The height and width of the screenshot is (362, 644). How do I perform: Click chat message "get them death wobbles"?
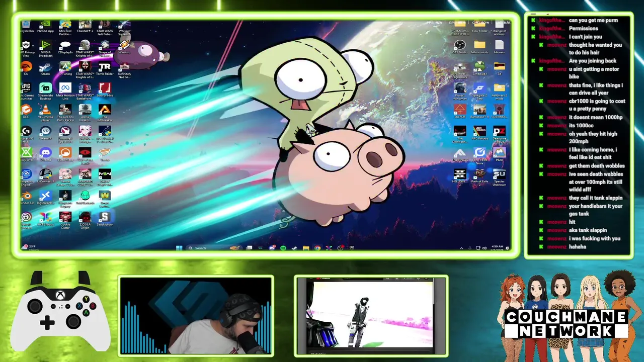point(597,166)
